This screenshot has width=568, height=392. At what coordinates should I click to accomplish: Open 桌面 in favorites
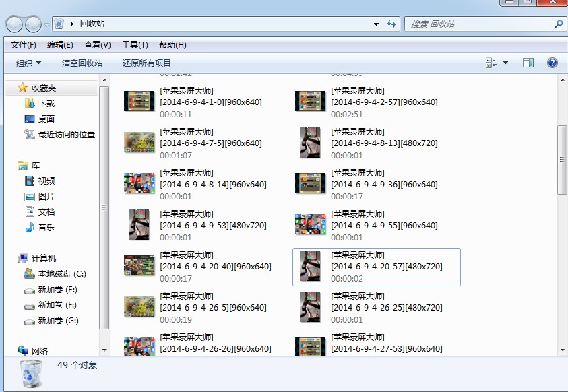point(46,119)
